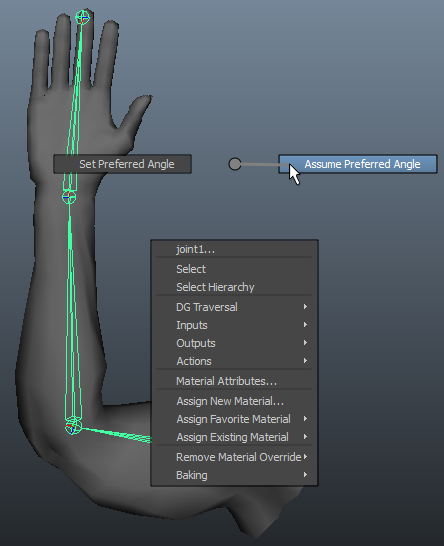Open Remove Material Override submenu
The height and width of the screenshot is (546, 444).
[x=234, y=457]
